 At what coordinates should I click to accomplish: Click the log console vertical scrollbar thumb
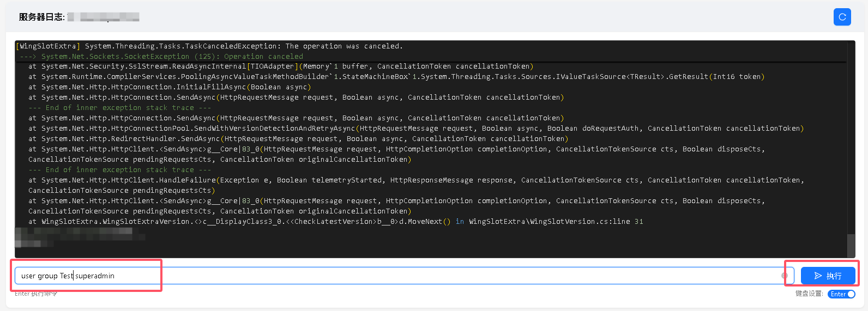[x=851, y=245]
